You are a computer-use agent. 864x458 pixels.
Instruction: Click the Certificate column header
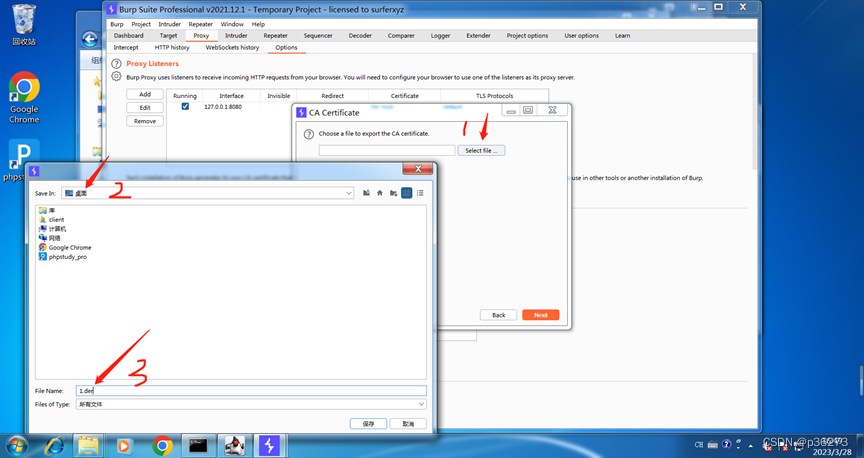(404, 96)
